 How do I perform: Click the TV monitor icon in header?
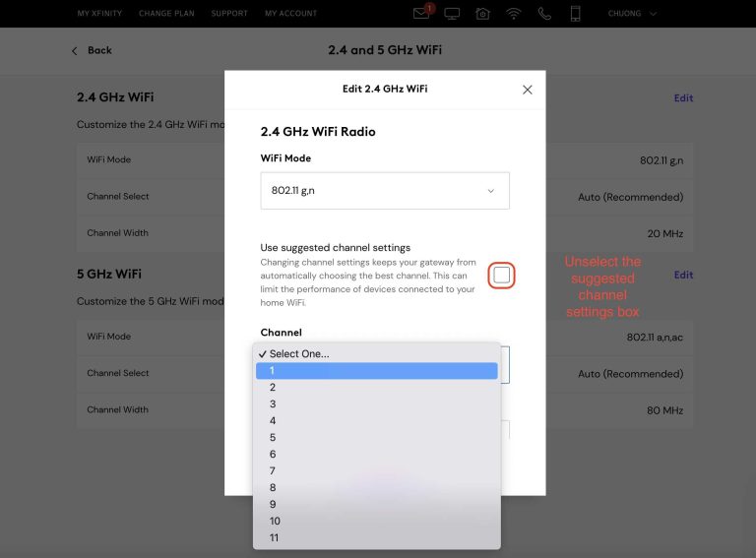(452, 14)
